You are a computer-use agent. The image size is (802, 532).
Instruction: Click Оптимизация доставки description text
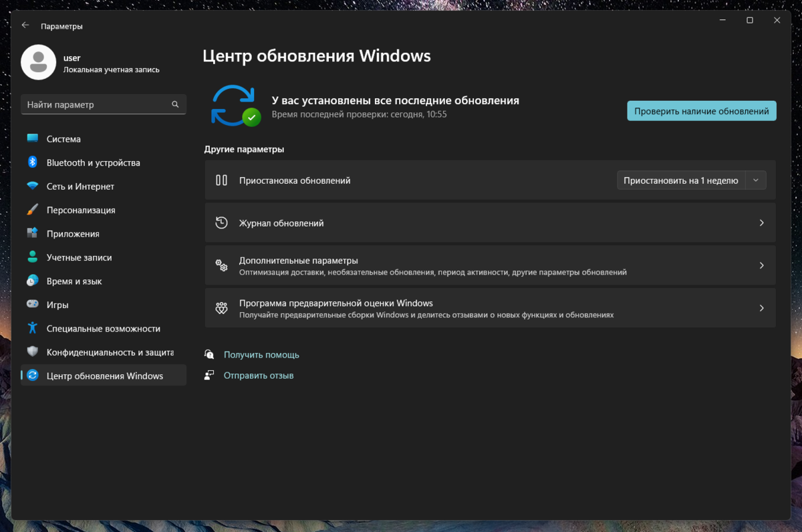[433, 273]
